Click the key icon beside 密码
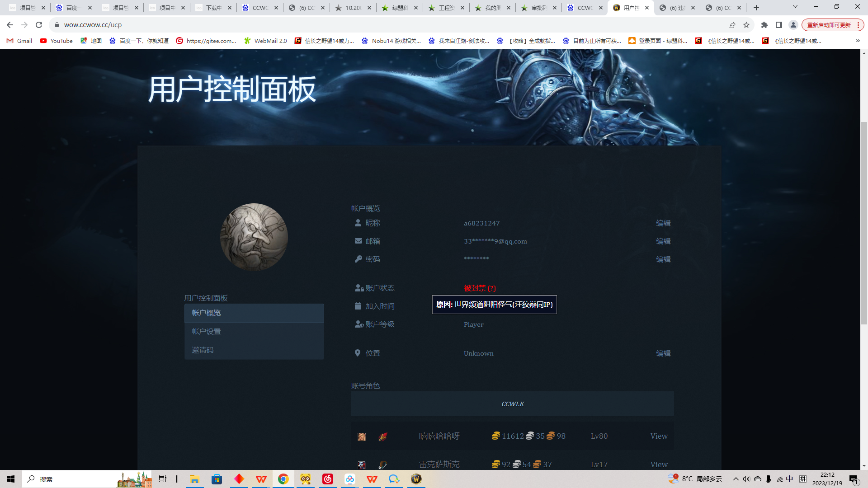The height and width of the screenshot is (488, 868). tap(358, 259)
